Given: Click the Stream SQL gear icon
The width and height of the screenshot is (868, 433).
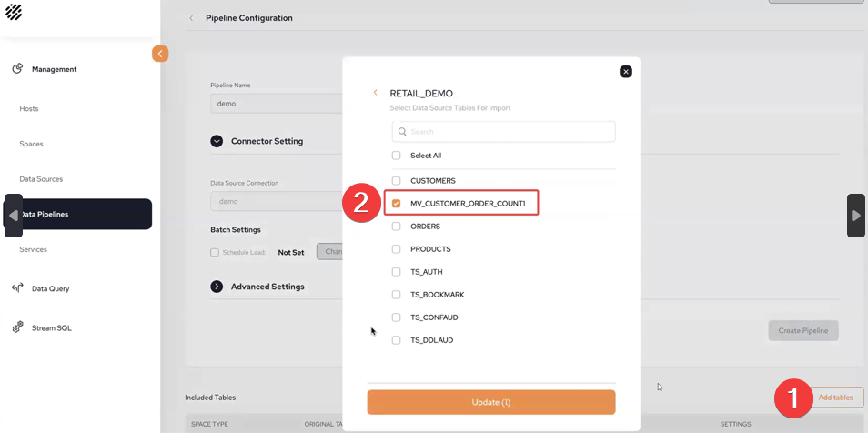Looking at the screenshot, I should point(17,327).
